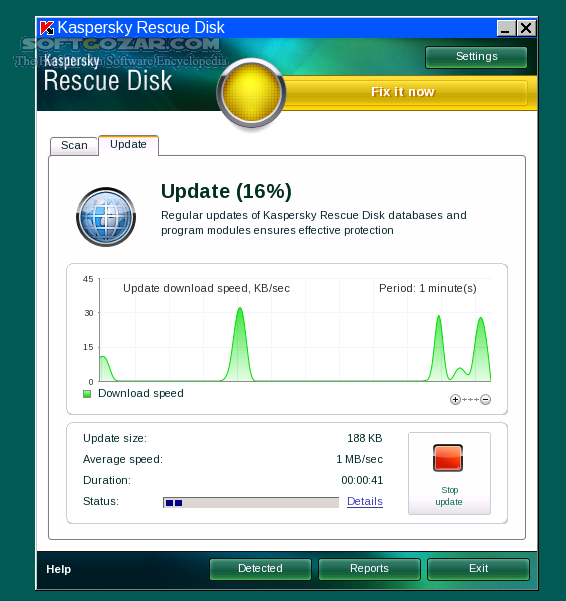Screen dimensions: 566x601
Task: Click the Fix it now banner
Action: pyautogui.click(x=402, y=92)
